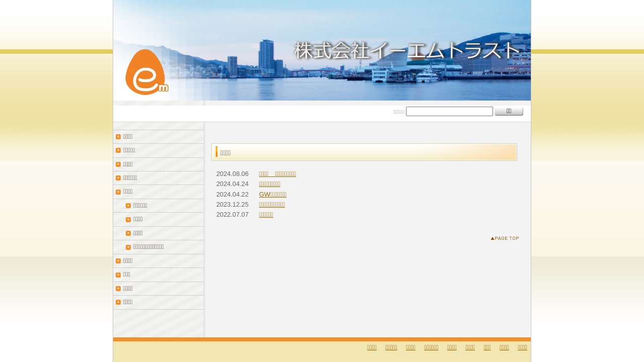Viewport: 644px width, 362px height.
Task: Open the news link dated 2024.08.06
Action: point(277,174)
